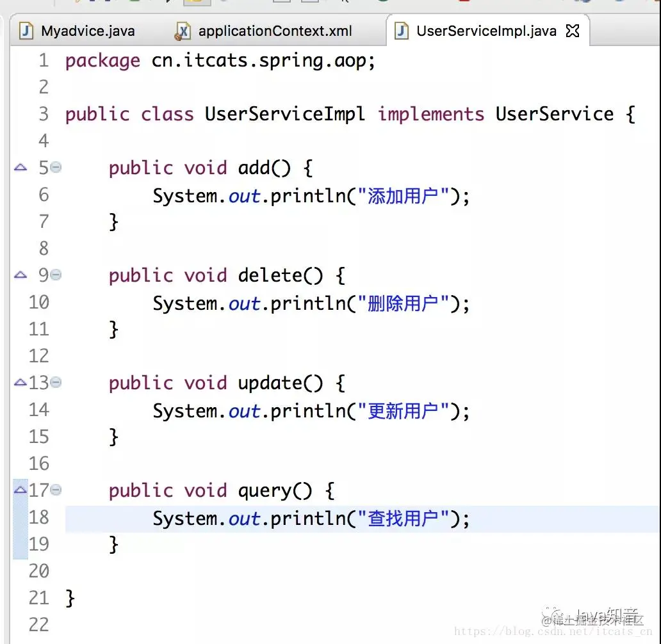Click the UserService interface name on line 3
The width and height of the screenshot is (661, 644).
[554, 114]
